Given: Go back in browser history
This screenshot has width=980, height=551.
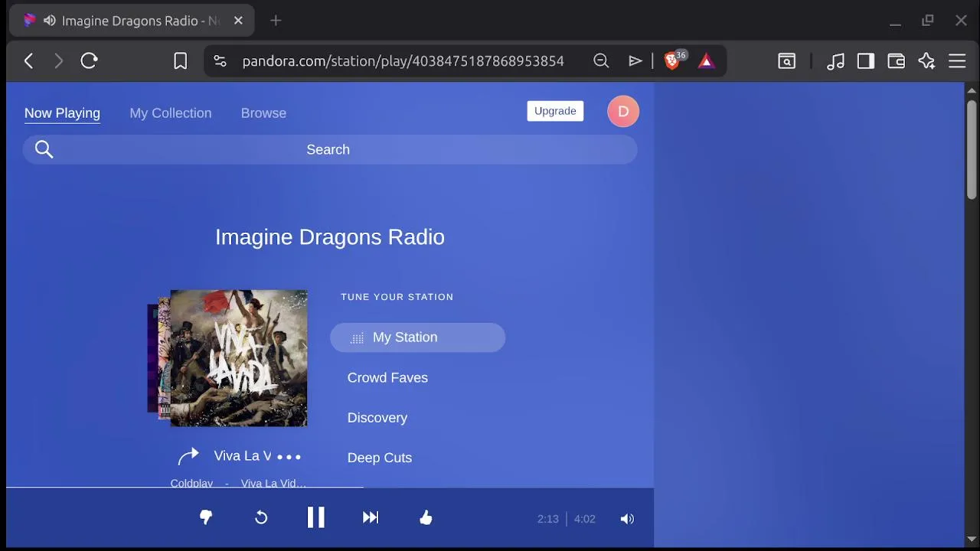Looking at the screenshot, I should pyautogui.click(x=29, y=61).
